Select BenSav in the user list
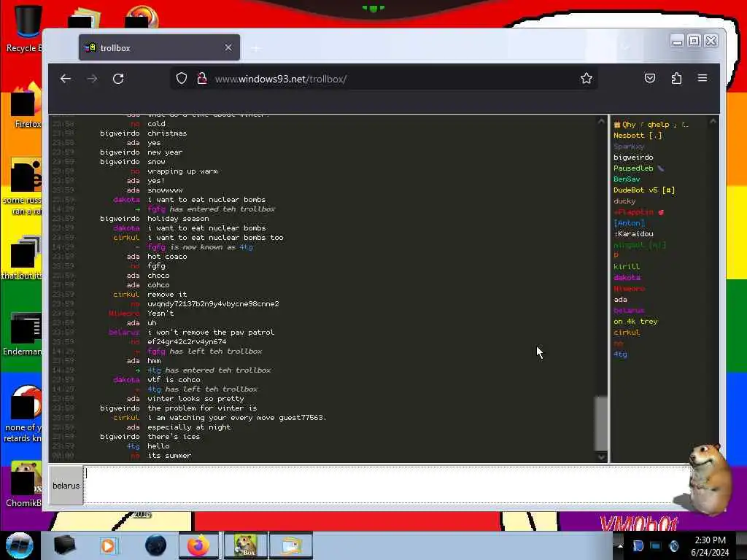 (627, 179)
